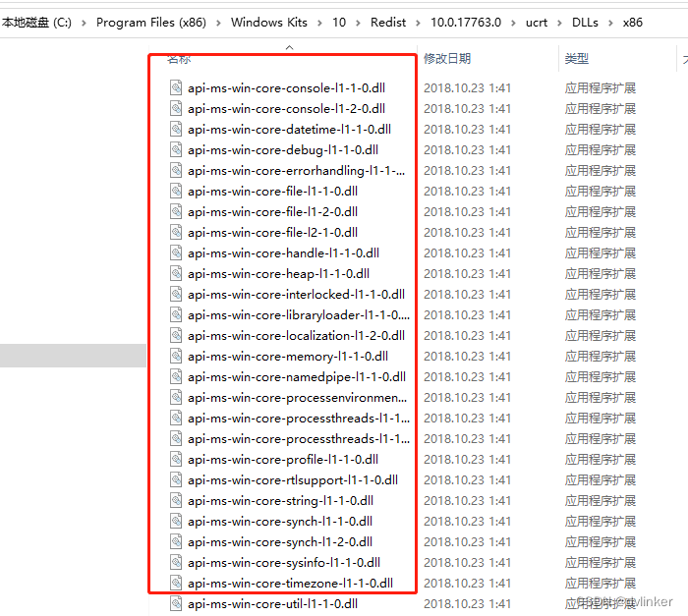Click the icon of the processenvironment dll row
The width and height of the screenshot is (688, 616).
(176, 397)
